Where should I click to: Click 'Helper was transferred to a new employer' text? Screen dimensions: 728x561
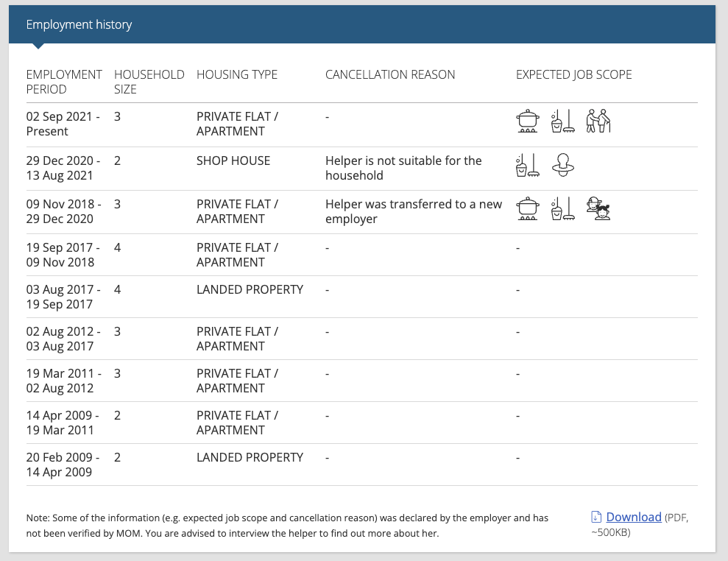[414, 211]
